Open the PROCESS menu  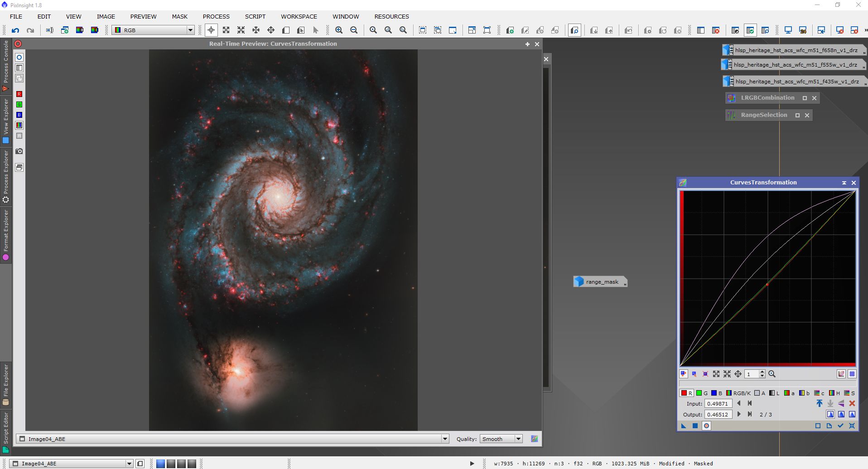[216, 16]
